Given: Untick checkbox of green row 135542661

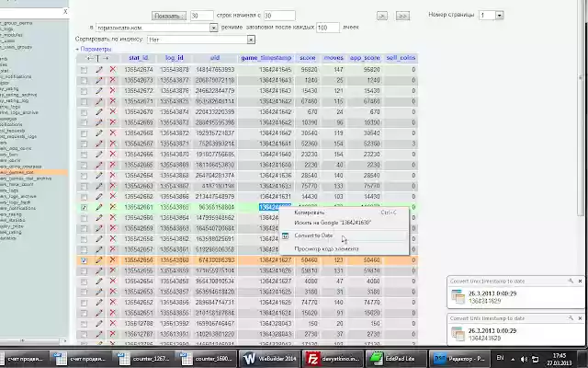Looking at the screenshot, I should pos(84,207).
